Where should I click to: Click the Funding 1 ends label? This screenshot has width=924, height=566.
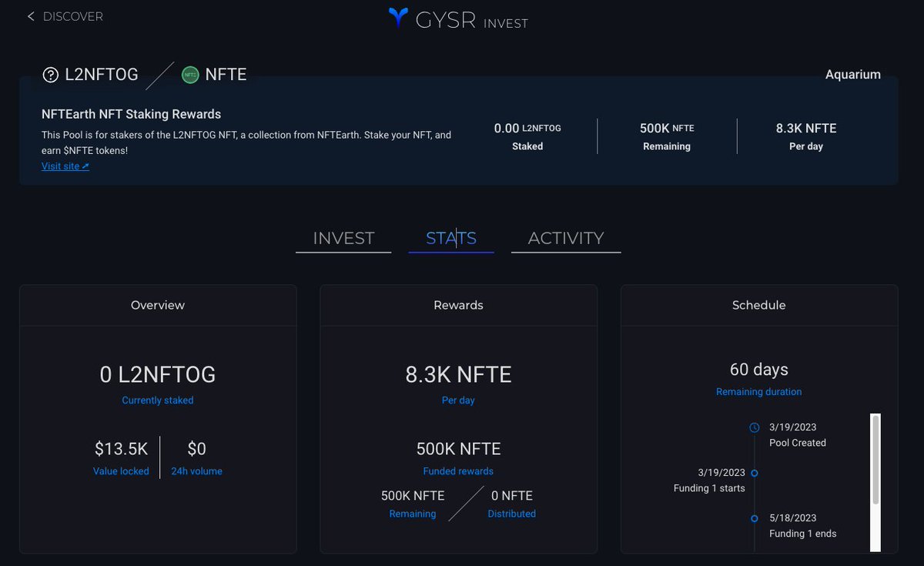tap(803, 534)
